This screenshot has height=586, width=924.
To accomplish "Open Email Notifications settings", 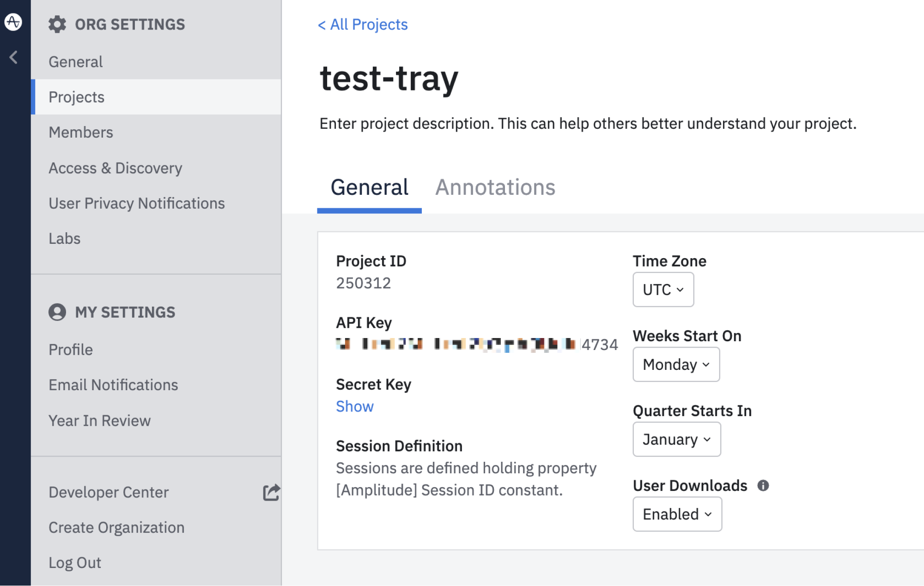I will point(113,385).
